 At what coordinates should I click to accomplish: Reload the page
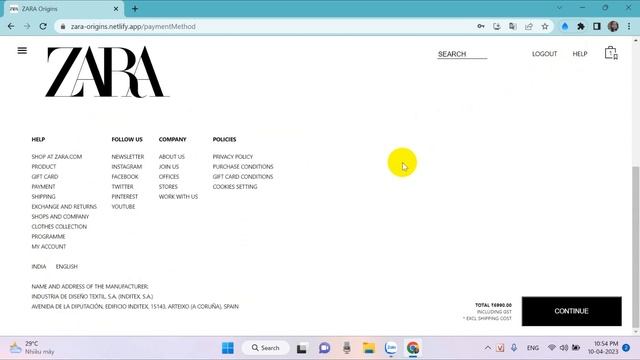pos(43,27)
